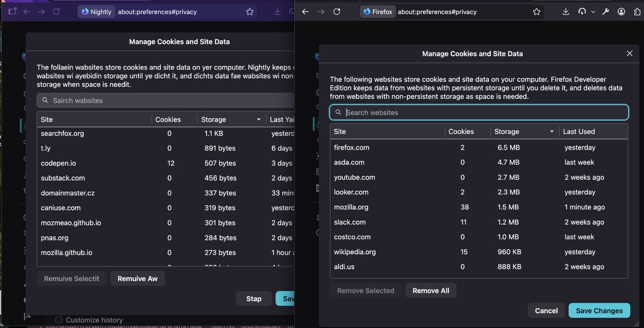Select the Customize history radio button
The height and width of the screenshot is (328, 644).
tap(59, 320)
